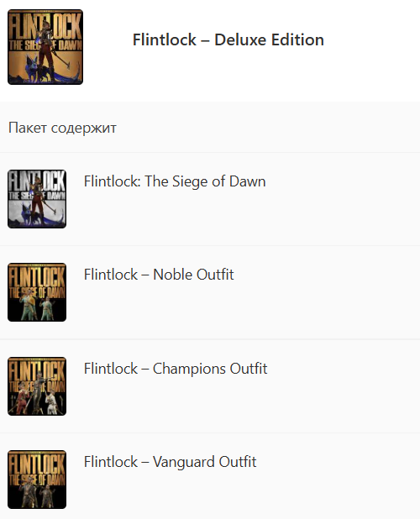Choose the Vanguard Outfit pack icon

point(37,480)
